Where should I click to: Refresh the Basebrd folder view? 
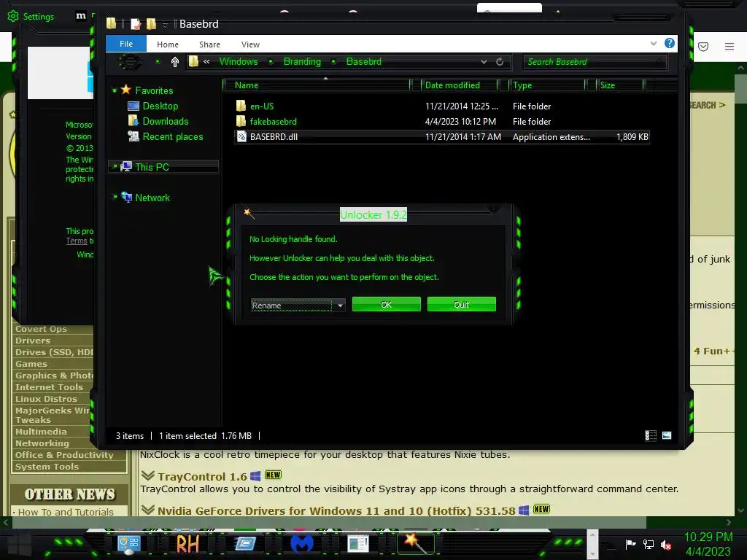coord(500,62)
